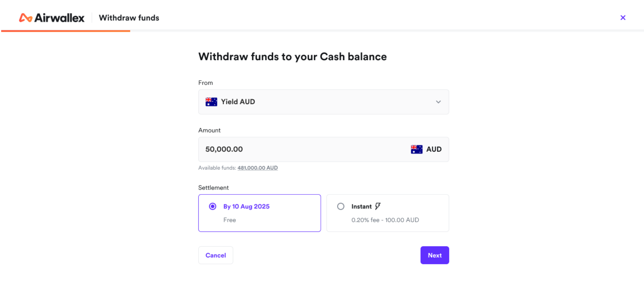
Task: Click the orange progress bar under header
Action: (66, 31)
